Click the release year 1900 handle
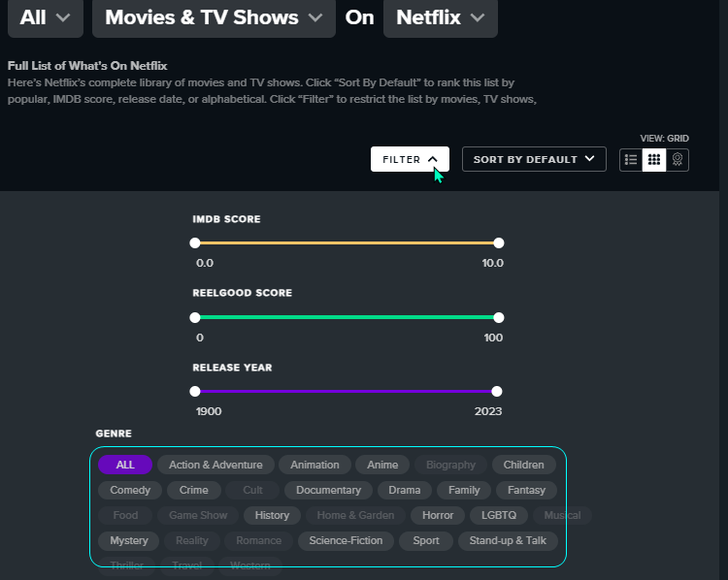The height and width of the screenshot is (580, 728). (x=195, y=391)
